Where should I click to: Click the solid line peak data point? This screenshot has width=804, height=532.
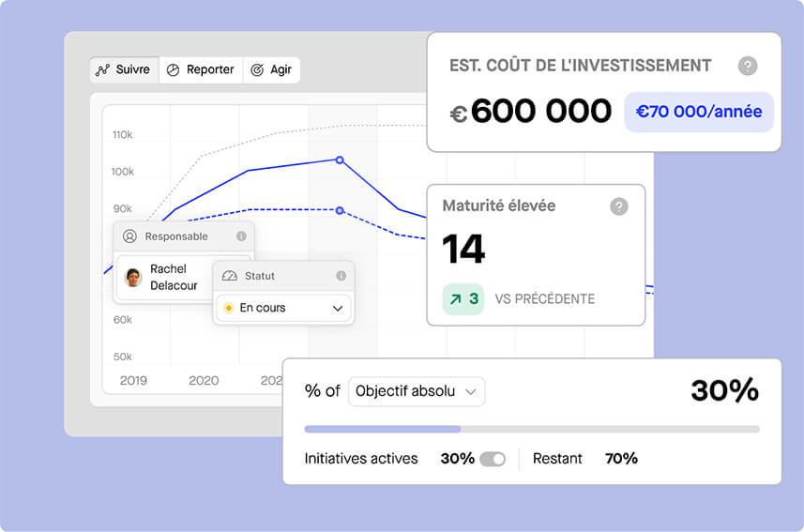click(x=340, y=160)
